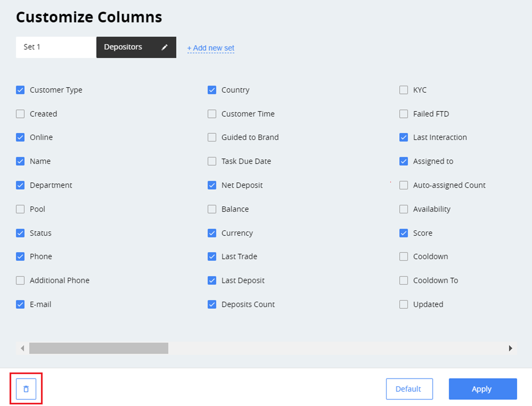Screen dimensions: 532x406
Task: Switch to the Set 1 tab
Action: coord(55,47)
